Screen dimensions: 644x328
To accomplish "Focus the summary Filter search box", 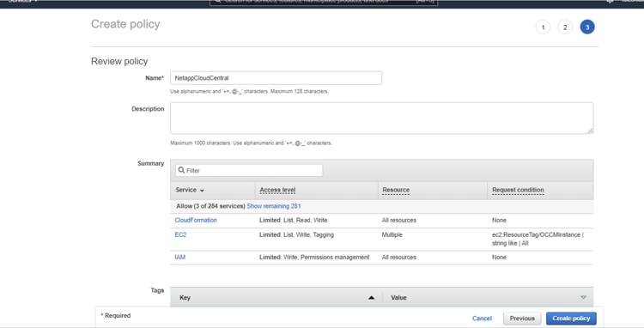I will coord(249,170).
